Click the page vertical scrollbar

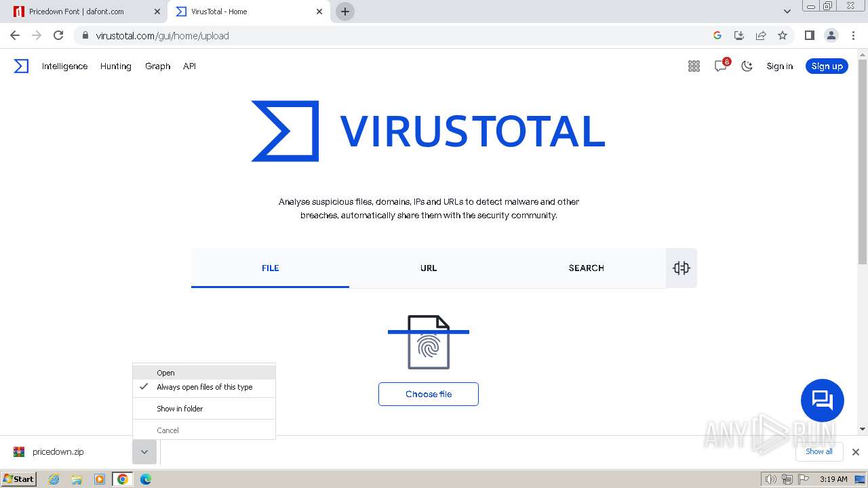pos(863,163)
